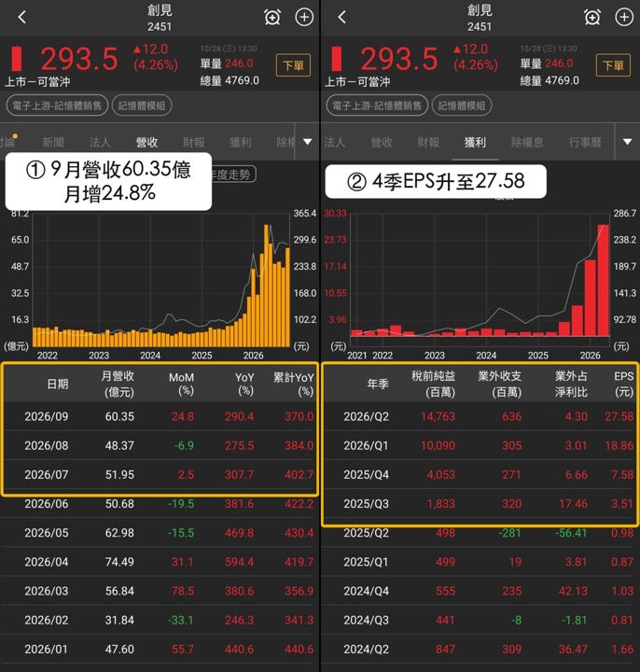This screenshot has width=640, height=672.
Task: Select the 2026/03 revenue row
Action: pyautogui.click(x=160, y=591)
